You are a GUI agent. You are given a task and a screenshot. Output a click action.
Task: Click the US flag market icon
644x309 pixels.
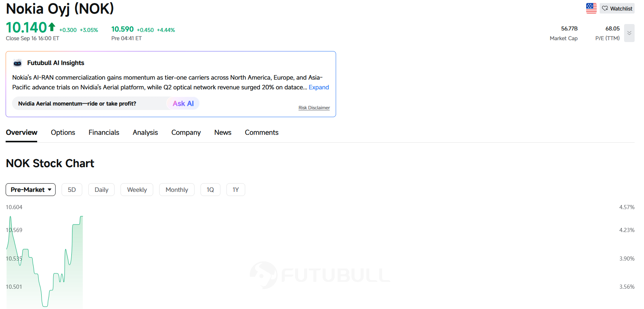tap(591, 8)
